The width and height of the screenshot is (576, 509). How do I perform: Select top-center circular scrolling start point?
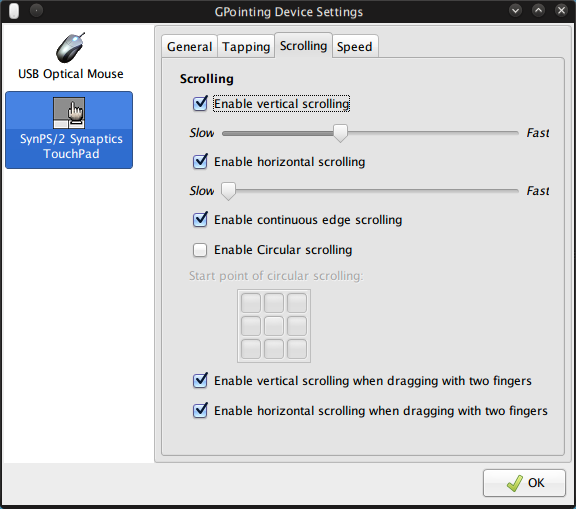274,303
